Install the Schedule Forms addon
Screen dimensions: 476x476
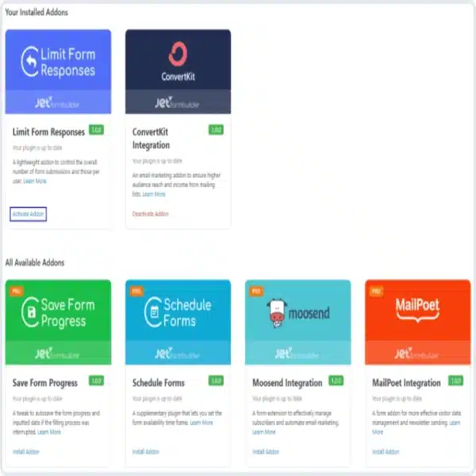tap(145, 451)
